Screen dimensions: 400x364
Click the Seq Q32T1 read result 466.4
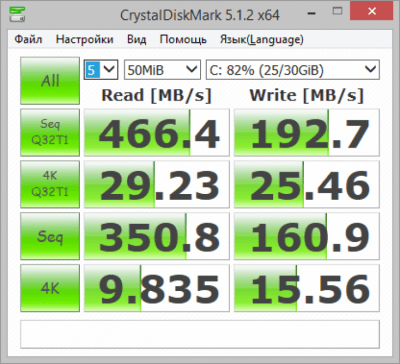tap(157, 132)
